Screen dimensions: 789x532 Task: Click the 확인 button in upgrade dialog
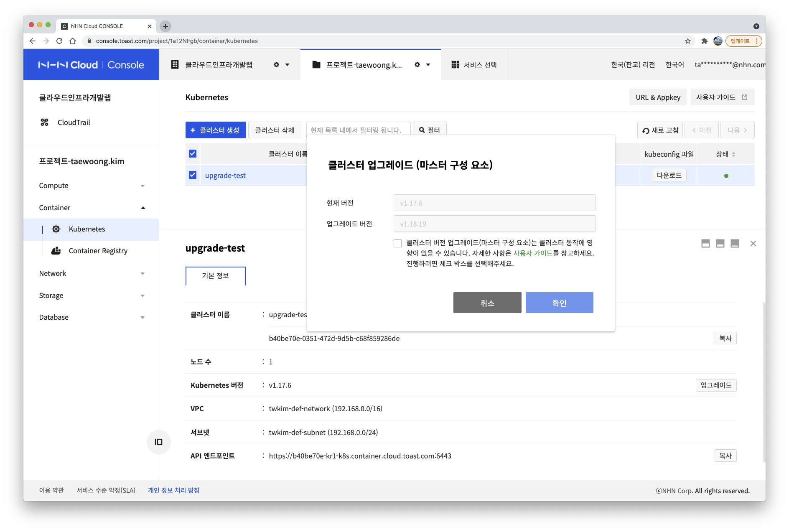(560, 303)
